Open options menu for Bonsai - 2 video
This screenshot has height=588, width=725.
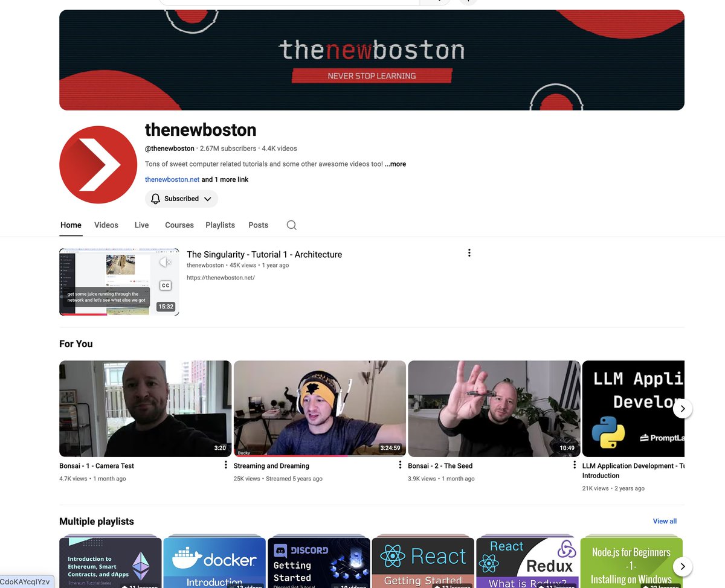[x=575, y=465]
